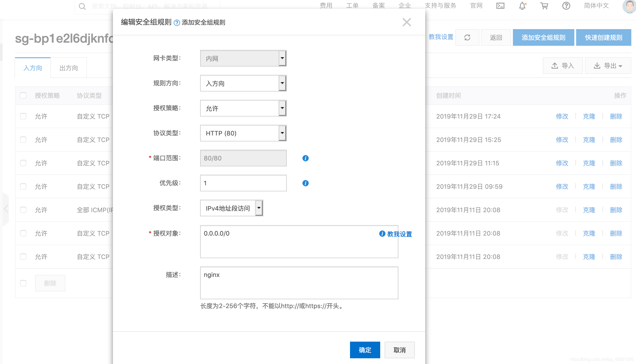Open the 费用 menu in top navigation

tap(326, 6)
